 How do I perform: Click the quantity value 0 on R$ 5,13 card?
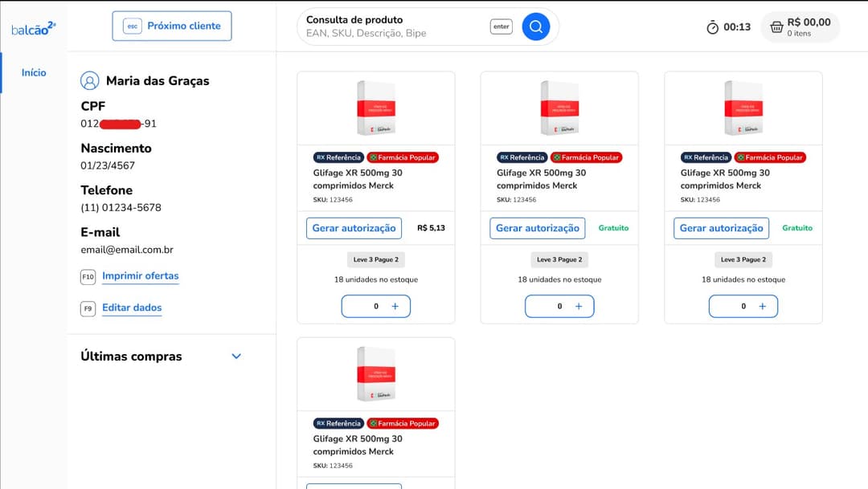click(376, 306)
